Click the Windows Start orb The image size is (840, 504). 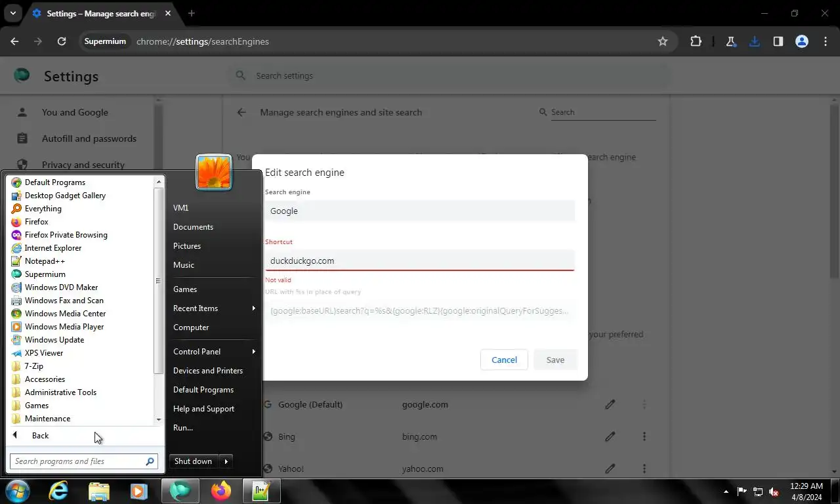[17, 491]
